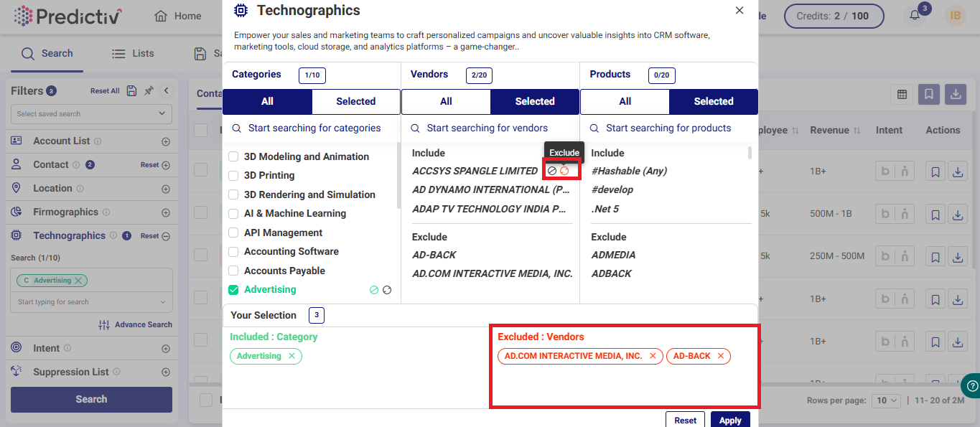Tick the first result row checkbox

(201, 170)
